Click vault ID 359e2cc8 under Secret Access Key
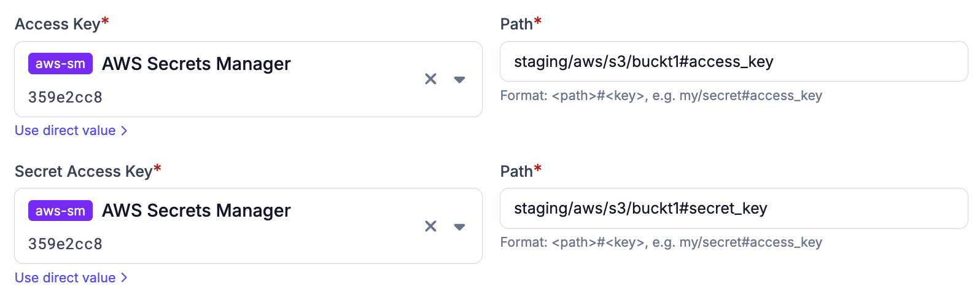Viewport: 980px width, 302px height. [65, 244]
